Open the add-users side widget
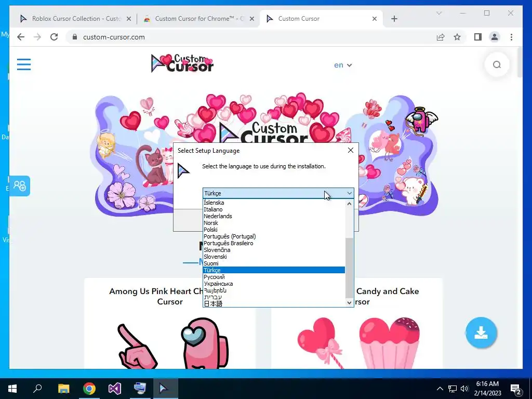Image resolution: width=532 pixels, height=399 pixels. point(20,186)
